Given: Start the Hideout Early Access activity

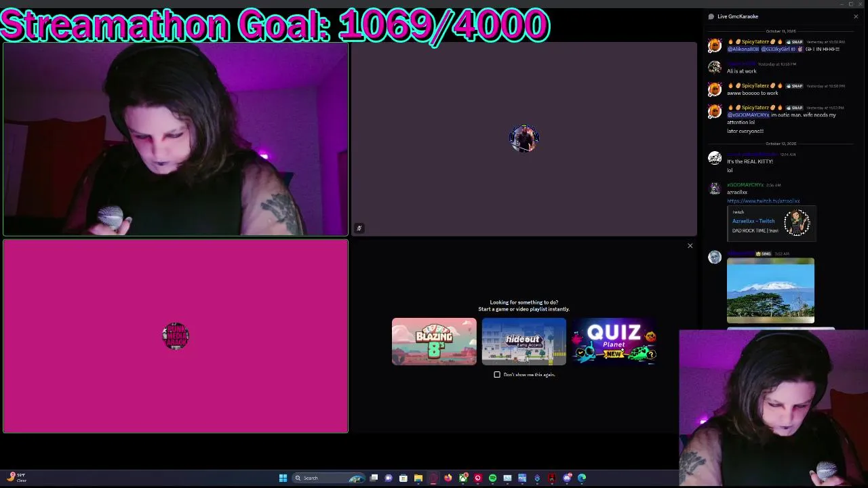Looking at the screenshot, I should [x=524, y=342].
